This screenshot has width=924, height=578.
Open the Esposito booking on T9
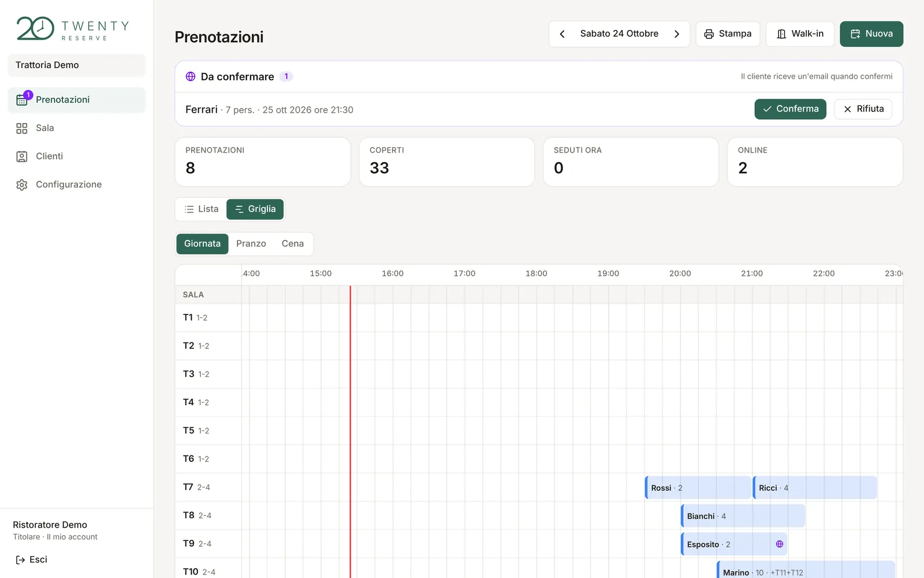734,544
